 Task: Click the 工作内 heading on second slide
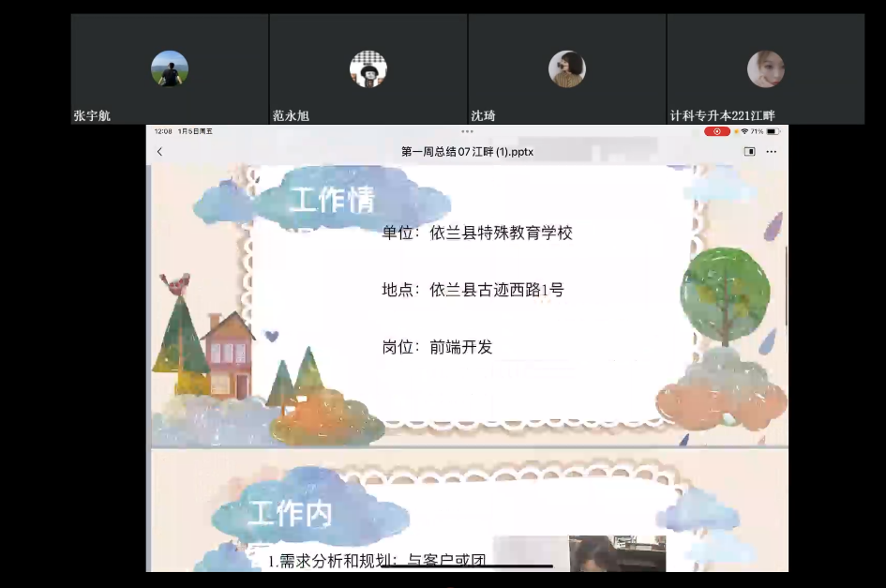tap(291, 514)
